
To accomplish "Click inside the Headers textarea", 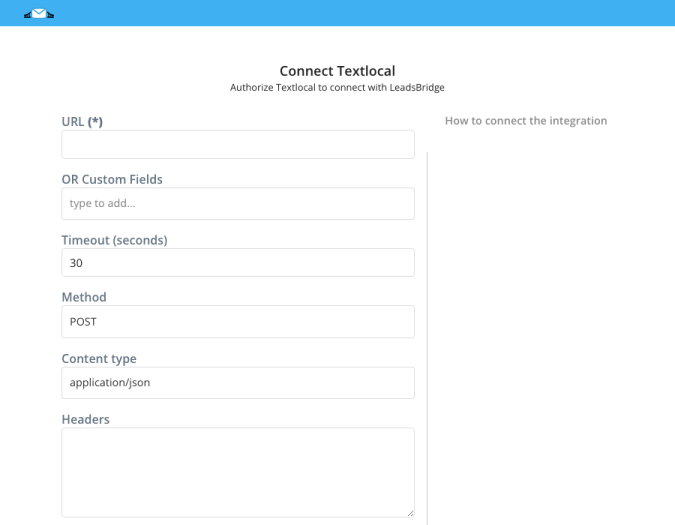I will 238,472.
